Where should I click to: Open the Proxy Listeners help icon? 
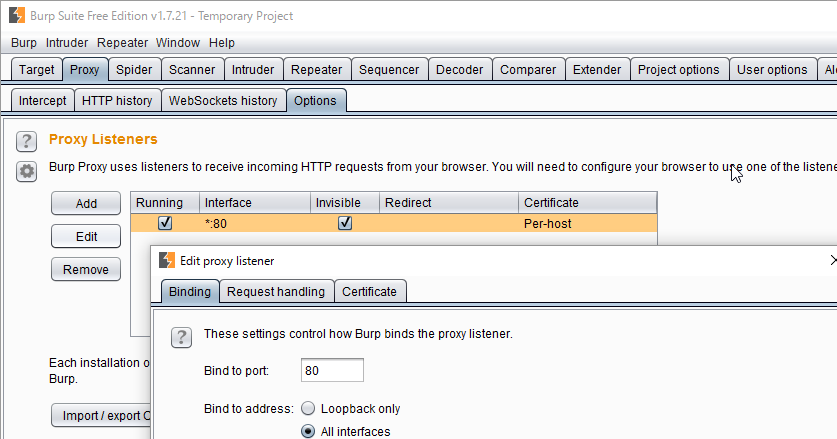click(x=26, y=142)
